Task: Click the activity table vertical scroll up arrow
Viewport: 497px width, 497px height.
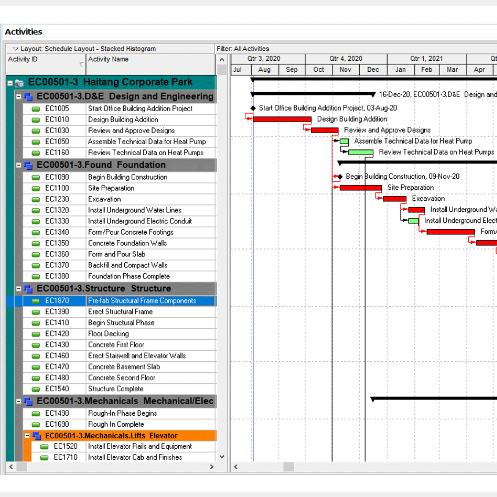Action: 222,60
